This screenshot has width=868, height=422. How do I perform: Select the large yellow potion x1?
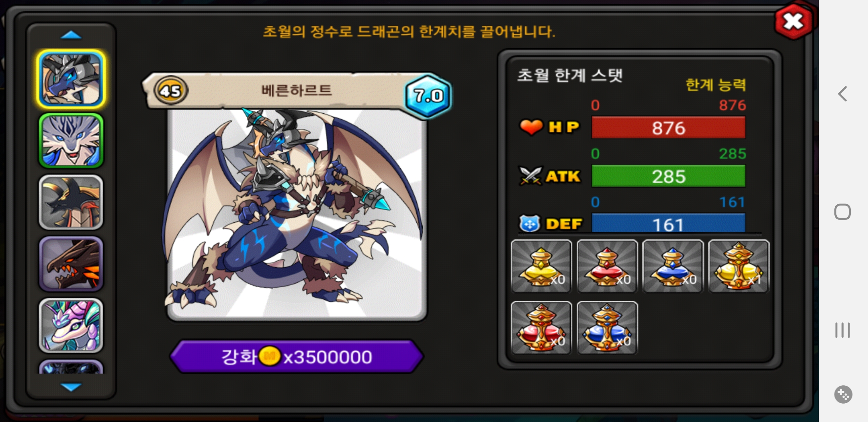tap(739, 266)
